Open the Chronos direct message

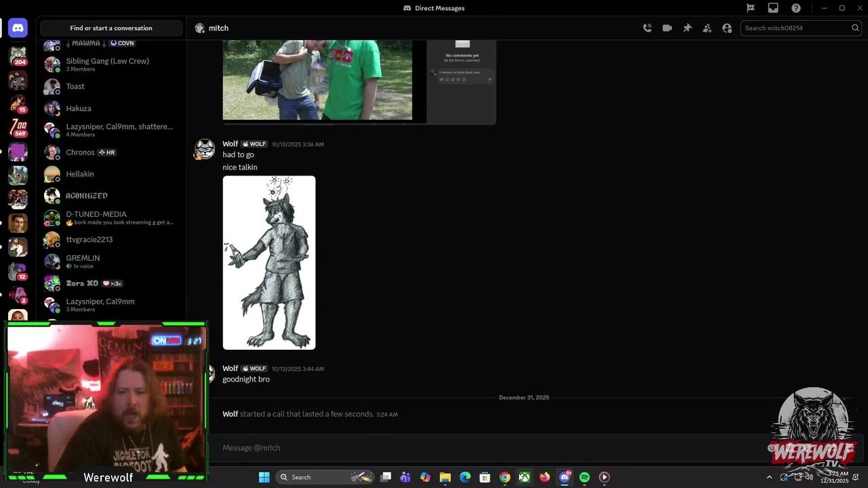(x=111, y=152)
